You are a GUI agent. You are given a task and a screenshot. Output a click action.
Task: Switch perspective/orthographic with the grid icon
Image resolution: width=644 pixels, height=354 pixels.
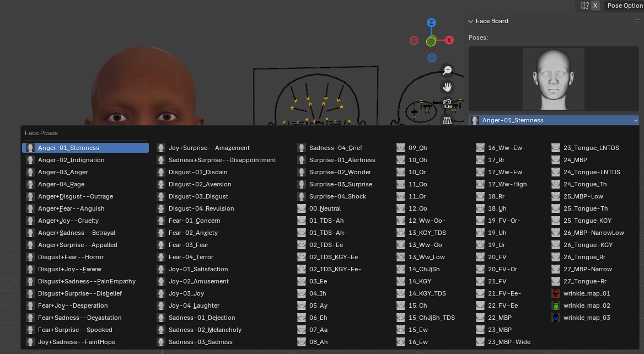(447, 120)
